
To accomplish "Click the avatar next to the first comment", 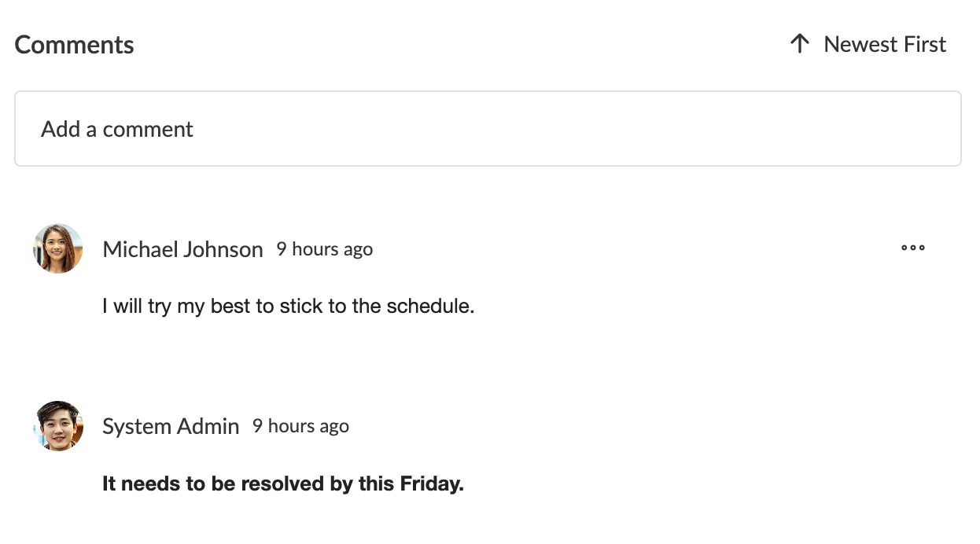I will (57, 248).
